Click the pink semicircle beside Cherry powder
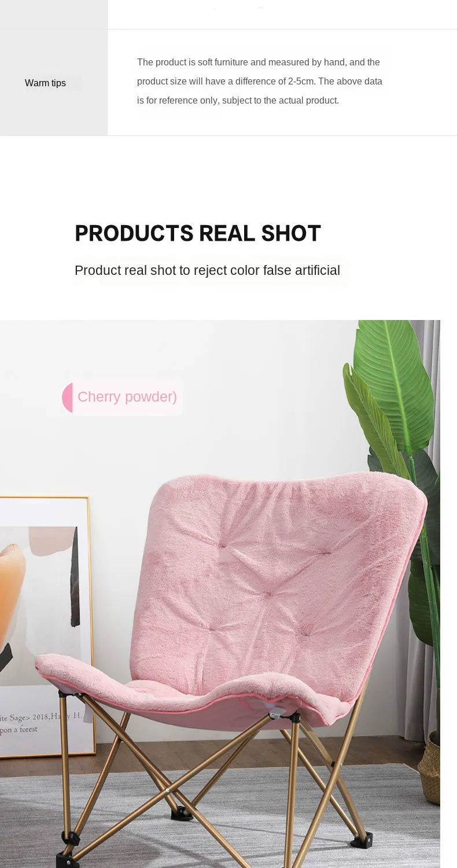The width and height of the screenshot is (457, 868). 68,398
